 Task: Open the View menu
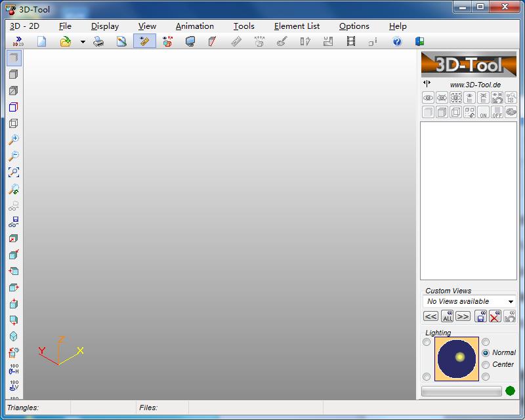(x=147, y=26)
